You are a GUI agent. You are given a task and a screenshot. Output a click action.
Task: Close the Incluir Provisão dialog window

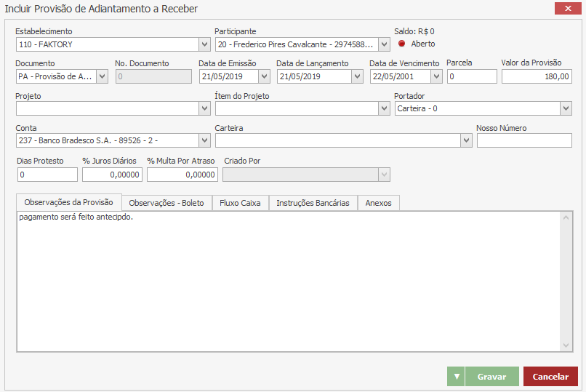(x=566, y=9)
